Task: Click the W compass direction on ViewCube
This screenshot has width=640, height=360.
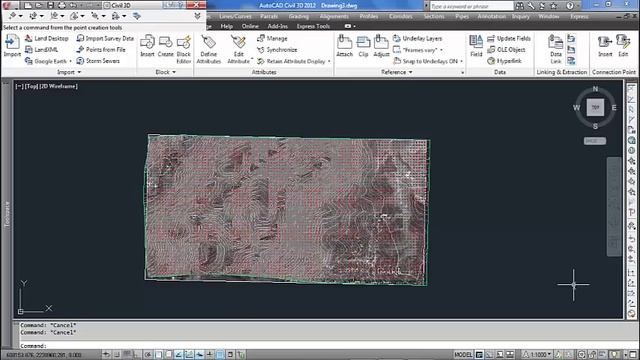Action: pyautogui.click(x=576, y=108)
